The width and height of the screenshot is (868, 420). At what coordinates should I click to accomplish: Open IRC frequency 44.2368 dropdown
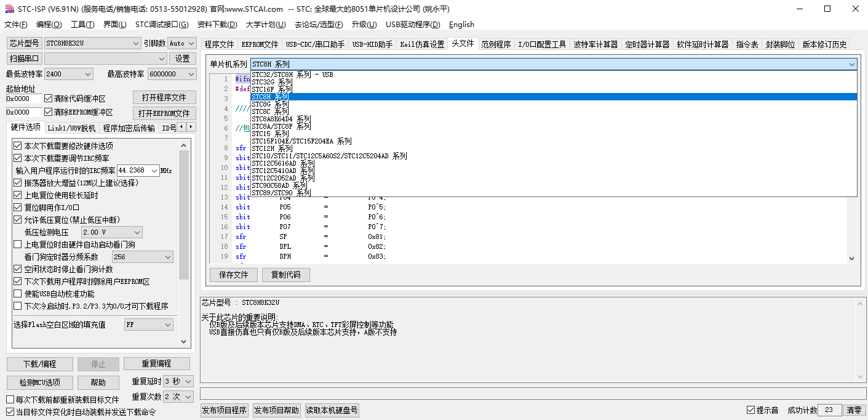[x=154, y=171]
